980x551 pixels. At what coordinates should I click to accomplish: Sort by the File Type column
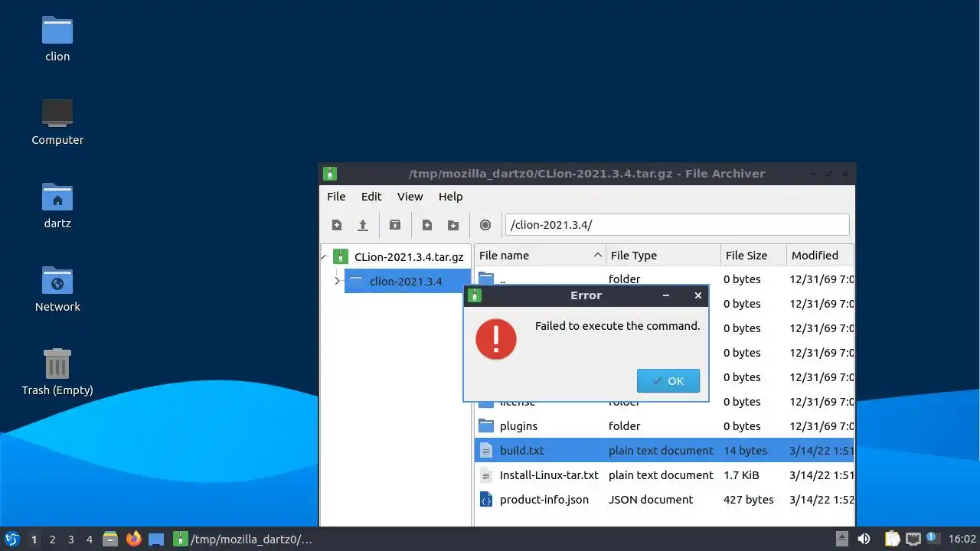click(x=663, y=255)
